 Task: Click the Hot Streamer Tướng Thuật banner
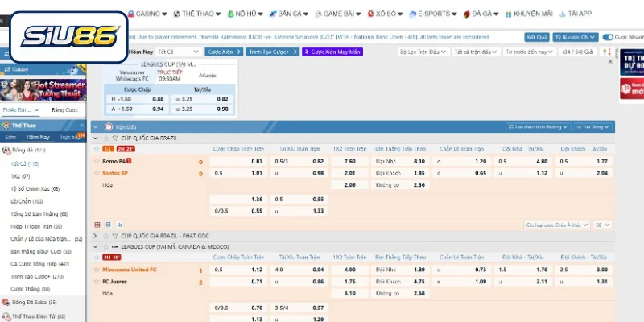point(43,90)
